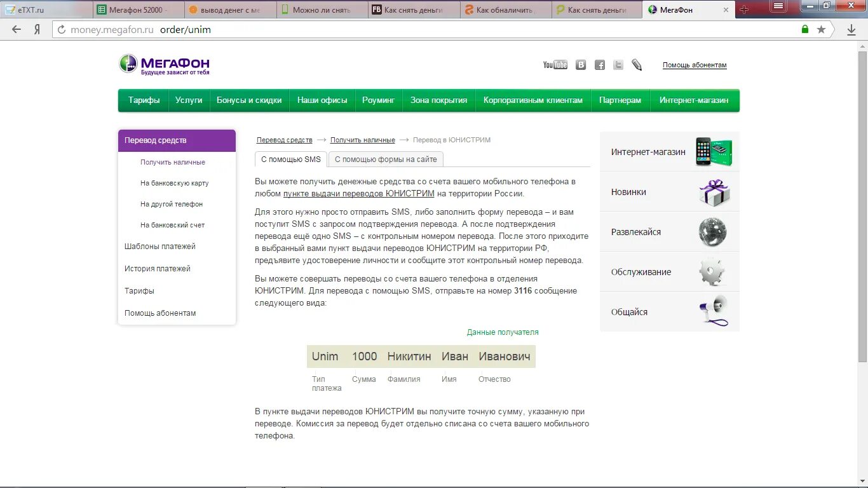Click 'Помощь абонентам' link in header
The width and height of the screenshot is (868, 488).
click(x=695, y=65)
